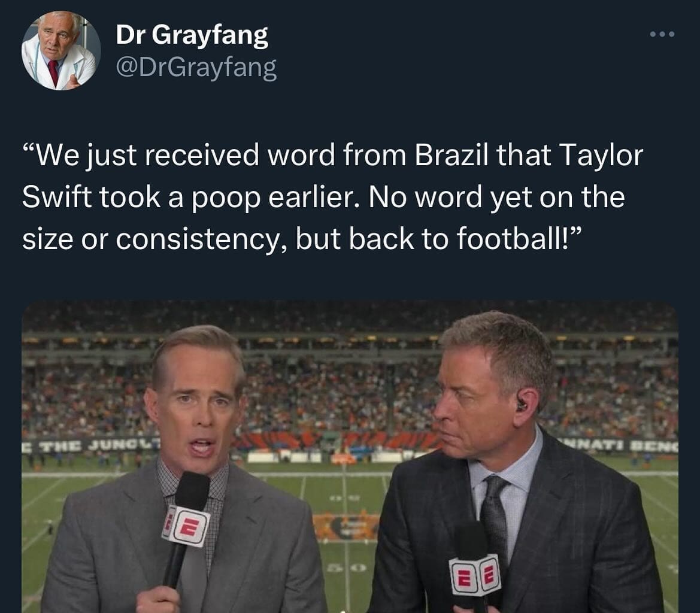Click the midfield tiger logo on field

[x=345, y=526]
